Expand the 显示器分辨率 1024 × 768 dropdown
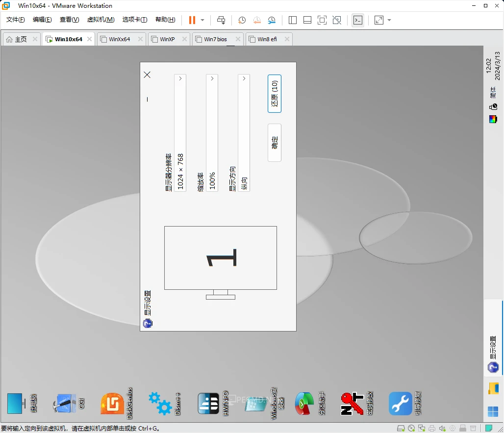This screenshot has height=433, width=504. coord(180,133)
